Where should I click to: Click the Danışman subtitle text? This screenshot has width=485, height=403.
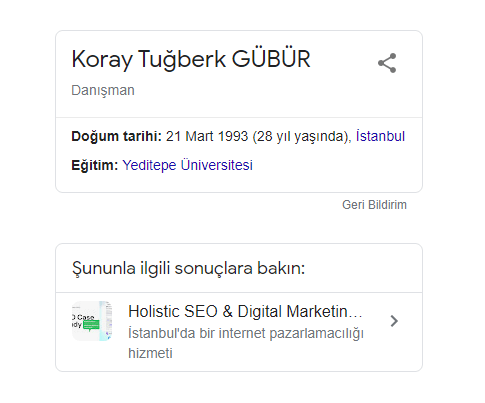click(103, 91)
